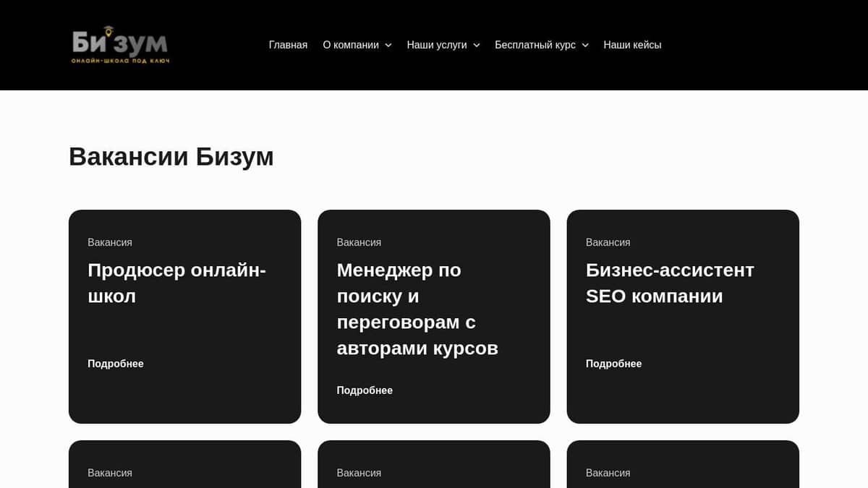Click Подробнее on the Продюсер онлайн-школ vacancy

[116, 364]
